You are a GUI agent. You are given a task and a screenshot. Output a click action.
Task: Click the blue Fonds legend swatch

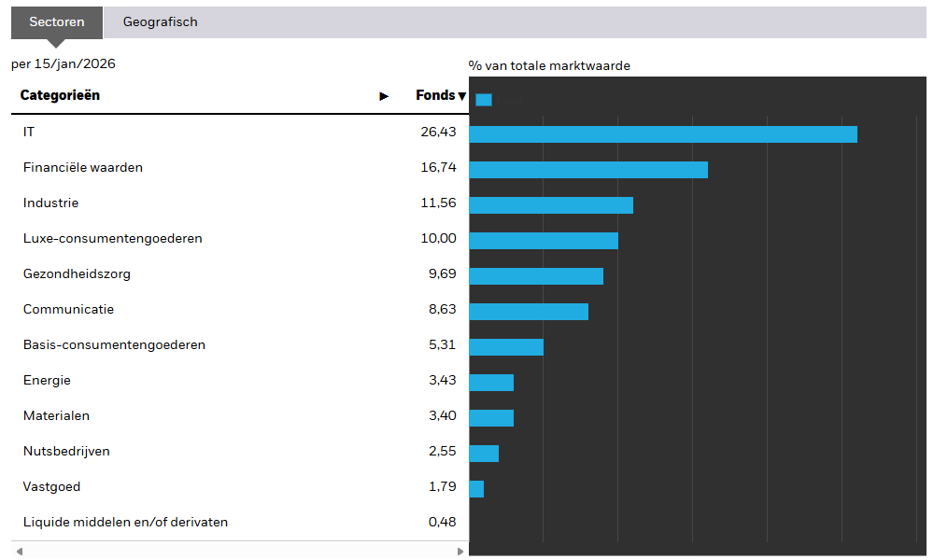point(483,100)
